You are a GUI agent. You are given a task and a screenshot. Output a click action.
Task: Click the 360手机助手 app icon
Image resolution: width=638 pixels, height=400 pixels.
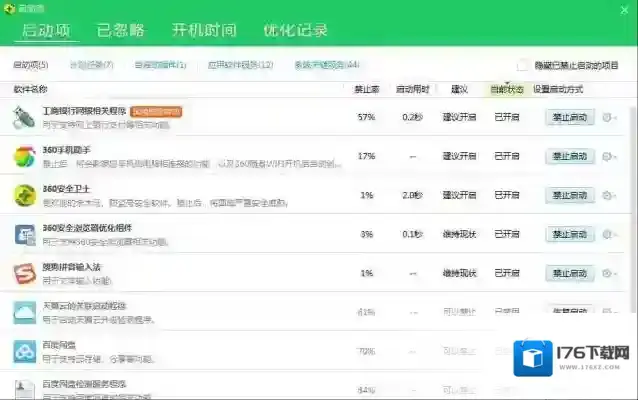[24, 156]
